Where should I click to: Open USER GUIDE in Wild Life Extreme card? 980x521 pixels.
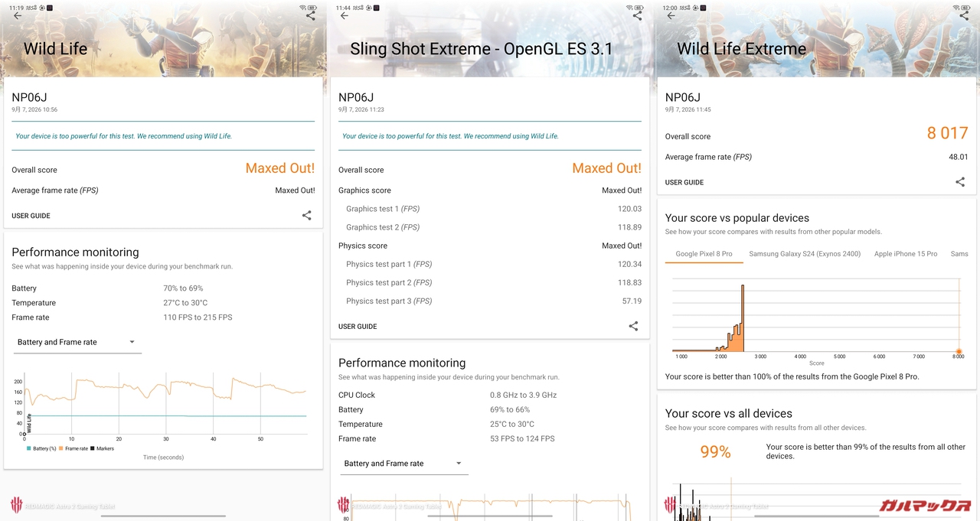tap(684, 183)
